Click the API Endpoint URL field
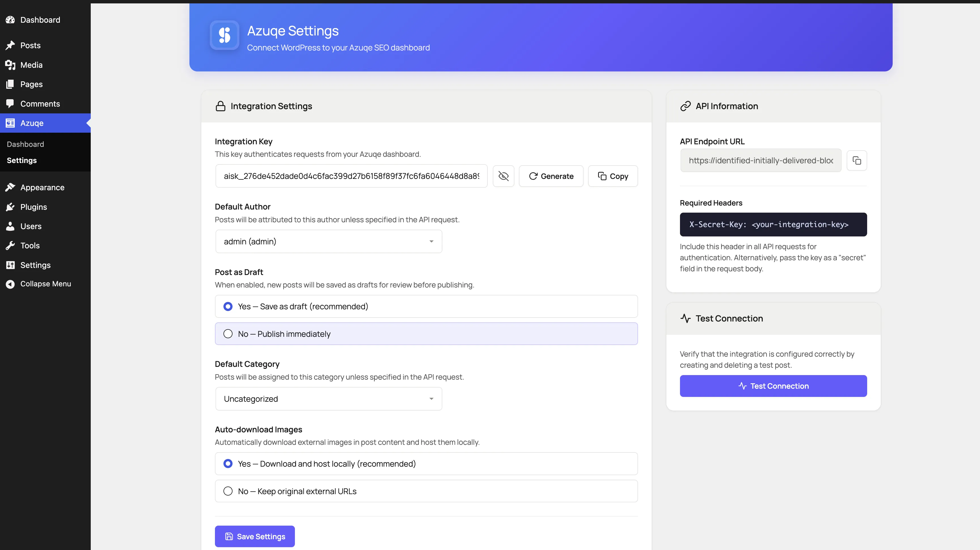 coord(761,160)
